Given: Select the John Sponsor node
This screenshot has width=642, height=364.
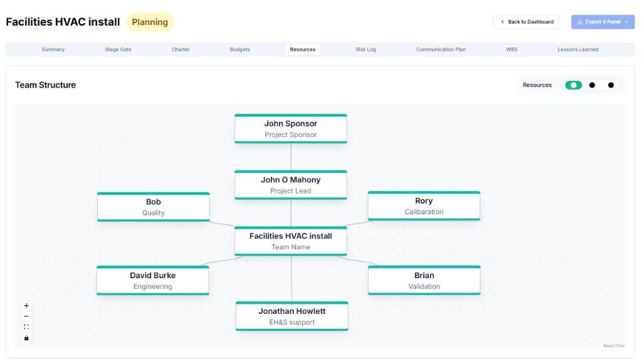Looking at the screenshot, I should 290,128.
